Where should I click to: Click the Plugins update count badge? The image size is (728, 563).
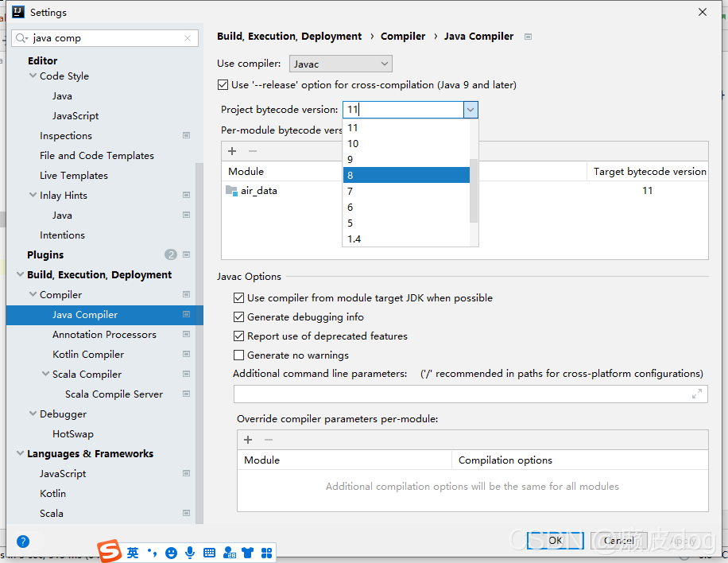coord(171,254)
